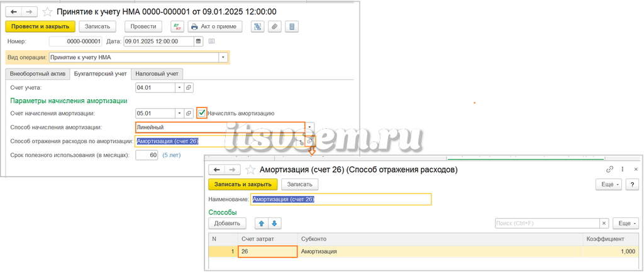
Task: Expand the Вид операции dropdown
Action: [223, 57]
